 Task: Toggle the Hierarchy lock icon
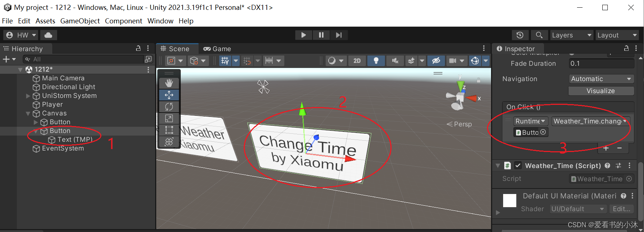[138, 48]
